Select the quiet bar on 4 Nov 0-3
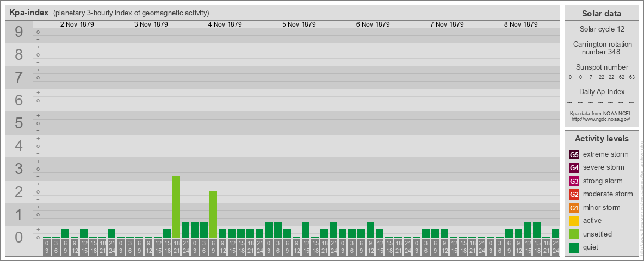The height and width of the screenshot is (261, 644). 195,230
